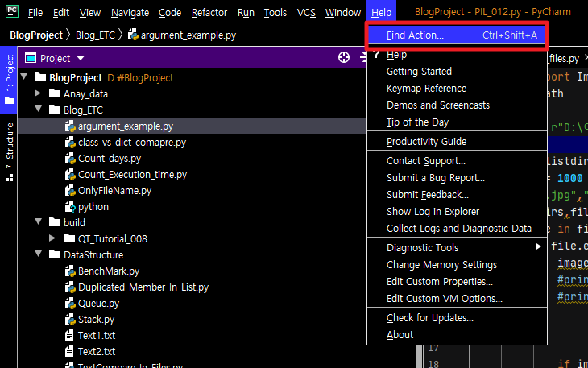Expand the QT_Tutorial_008 folder
Image resolution: width=588 pixels, height=368 pixels.
(52, 238)
